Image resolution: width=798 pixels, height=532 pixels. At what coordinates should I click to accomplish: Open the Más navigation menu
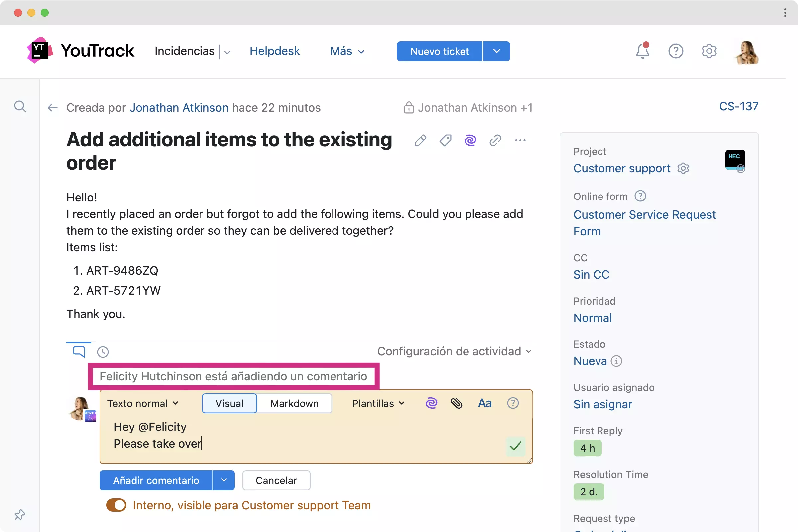[347, 51]
